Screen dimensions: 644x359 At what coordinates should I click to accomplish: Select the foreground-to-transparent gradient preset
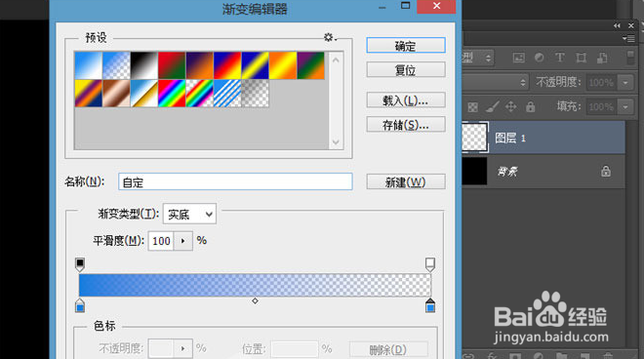tap(116, 65)
